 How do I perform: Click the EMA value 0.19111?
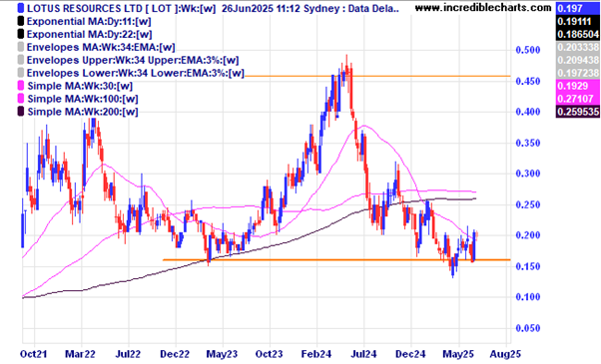[577, 21]
